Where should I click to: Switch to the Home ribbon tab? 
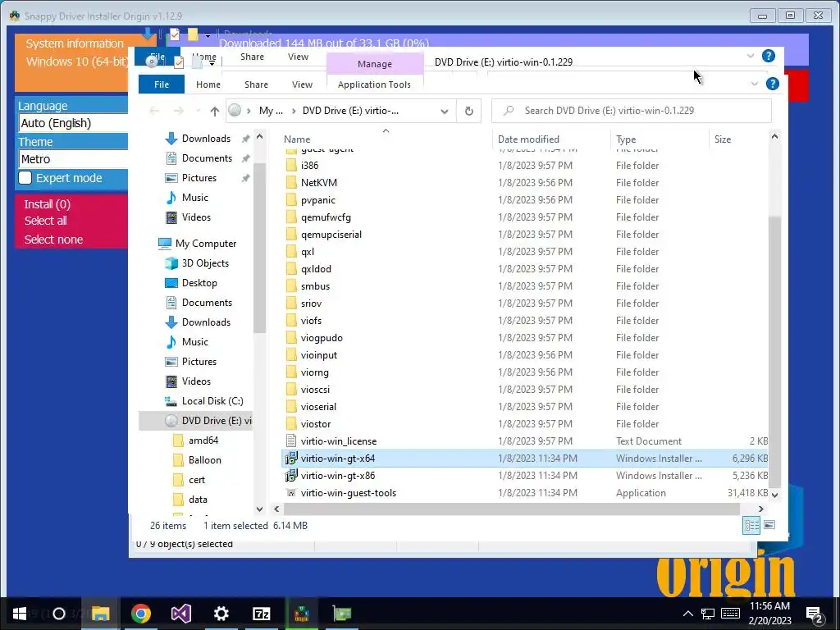208,84
